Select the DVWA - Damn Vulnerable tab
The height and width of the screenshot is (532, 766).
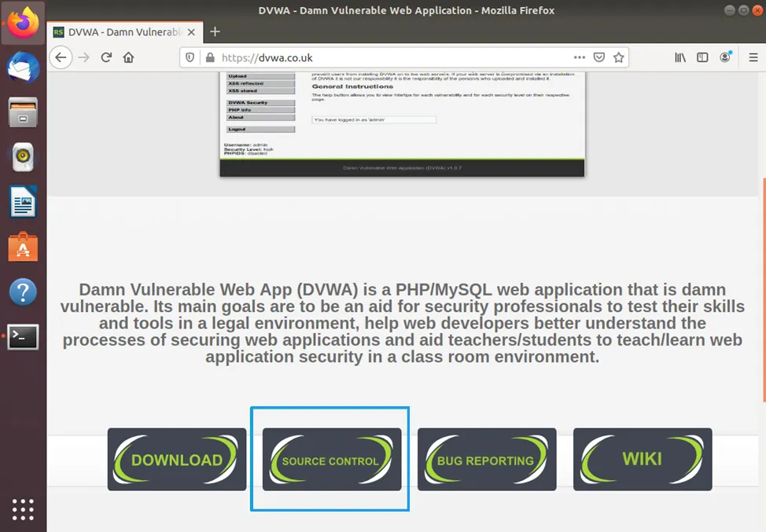coord(126,32)
